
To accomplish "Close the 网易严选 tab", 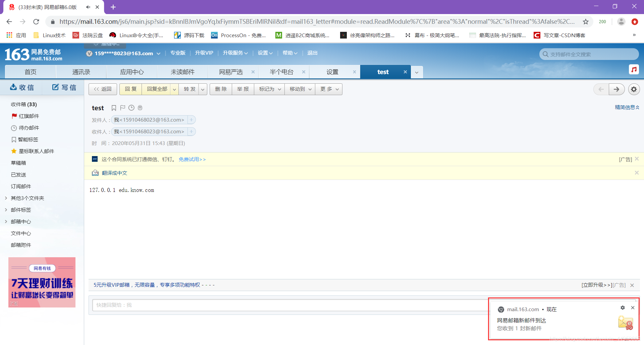I will coord(253,72).
